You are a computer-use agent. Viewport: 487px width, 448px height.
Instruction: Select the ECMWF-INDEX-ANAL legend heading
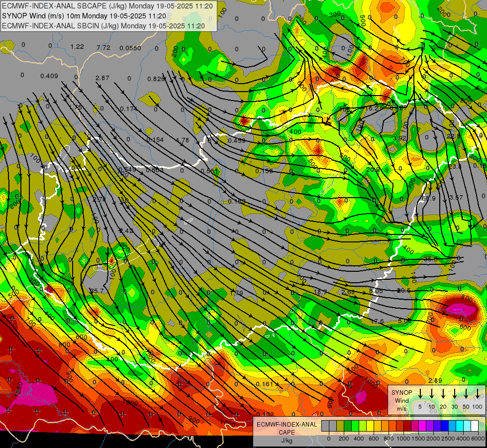(x=287, y=425)
